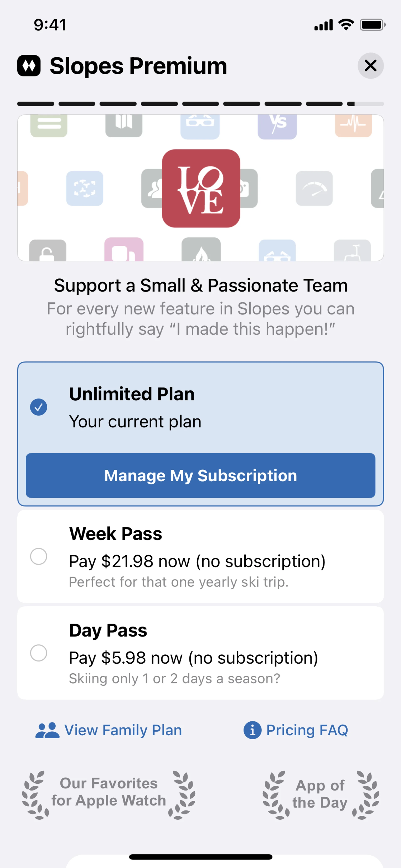Tap the pink video camera icon
Image resolution: width=401 pixels, height=868 pixels.
124,250
